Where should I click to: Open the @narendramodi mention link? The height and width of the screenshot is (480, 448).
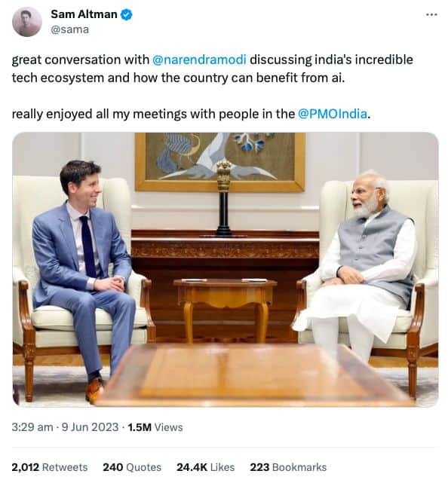[199, 60]
